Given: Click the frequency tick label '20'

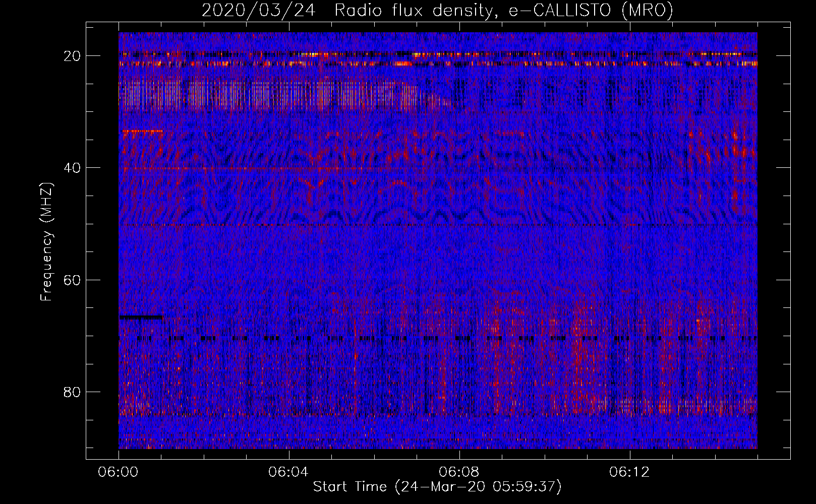Looking at the screenshot, I should click(73, 55).
